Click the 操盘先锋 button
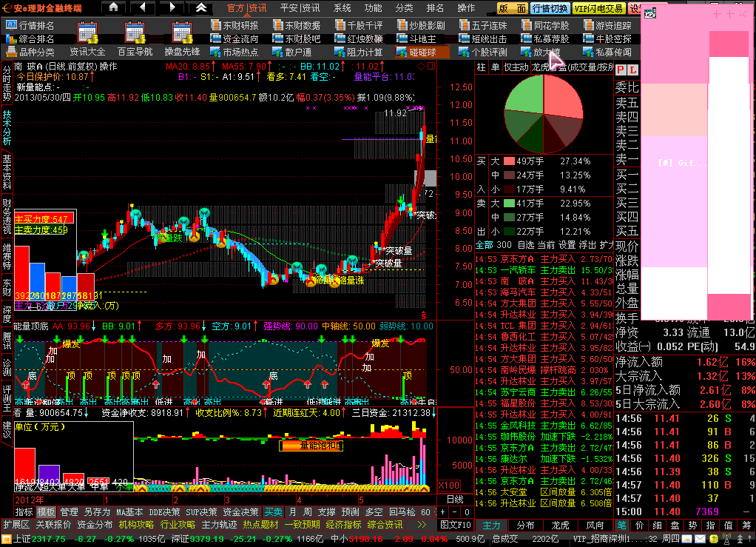 (182, 52)
